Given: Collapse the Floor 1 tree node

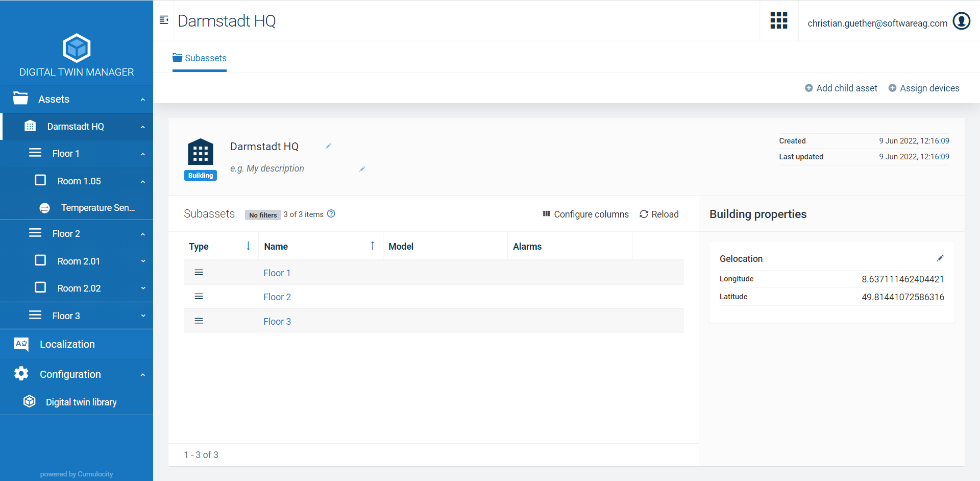Looking at the screenshot, I should pyautogui.click(x=143, y=154).
